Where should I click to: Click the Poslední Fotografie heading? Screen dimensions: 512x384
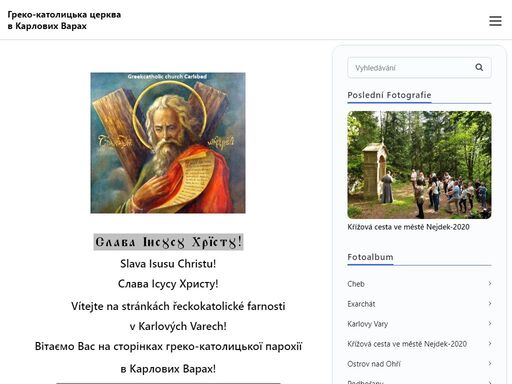point(389,95)
